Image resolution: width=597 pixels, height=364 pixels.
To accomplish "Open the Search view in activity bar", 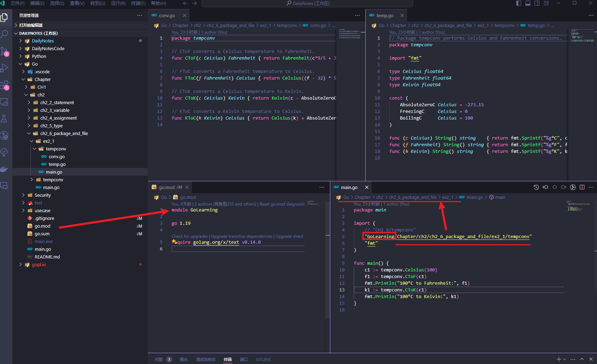I will point(4,34).
